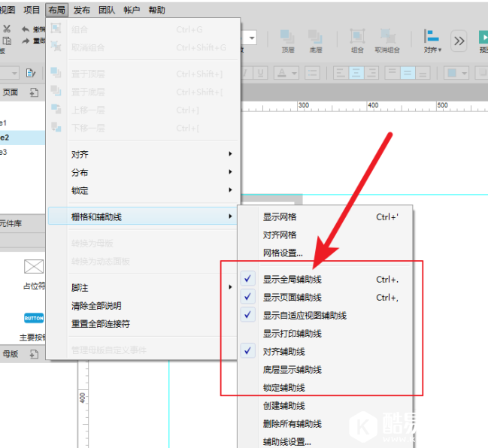Expand the 分布 submenu

point(143,172)
